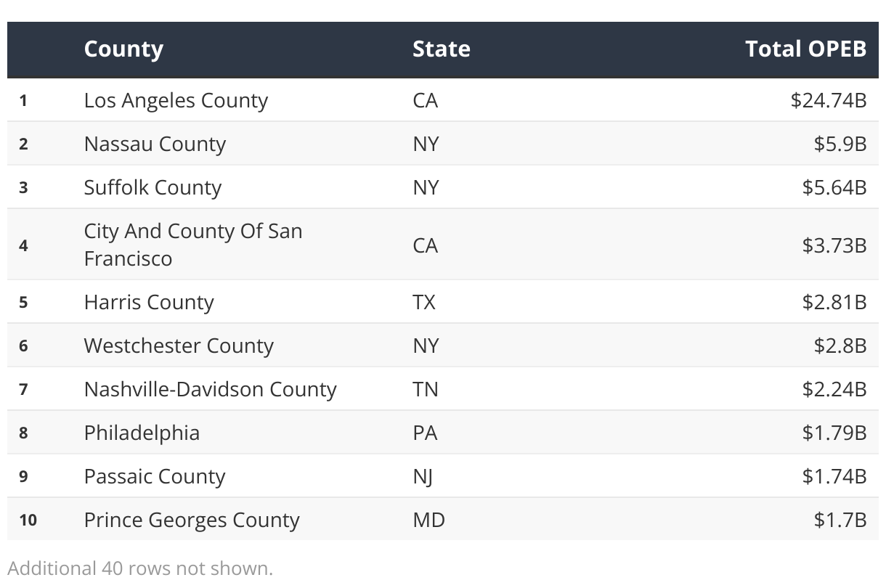
Task: Select the MD state cell
Action: (x=428, y=520)
